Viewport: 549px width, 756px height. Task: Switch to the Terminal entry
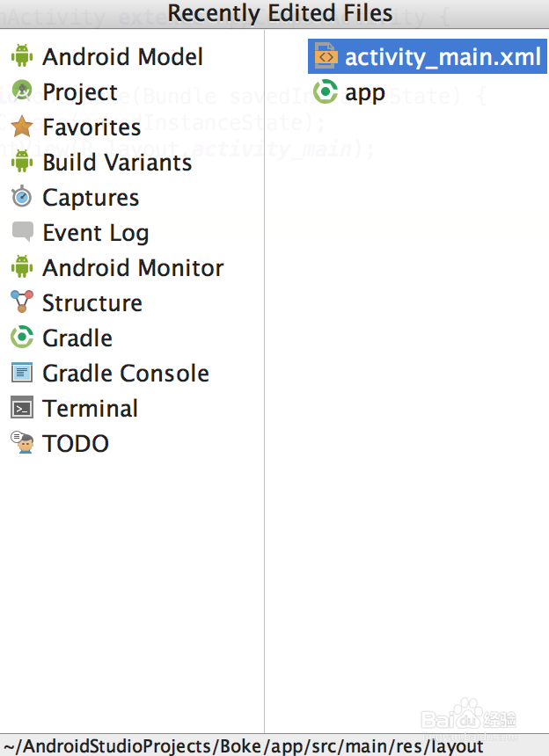[x=90, y=409]
